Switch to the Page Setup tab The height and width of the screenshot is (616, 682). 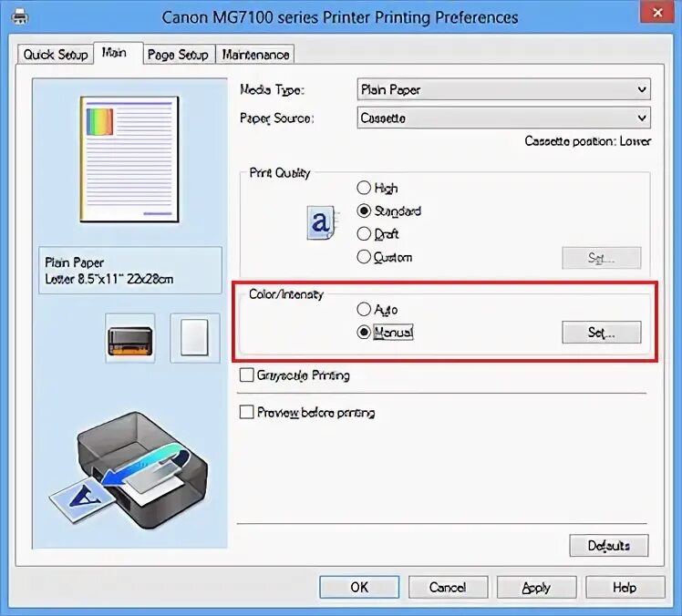[179, 55]
